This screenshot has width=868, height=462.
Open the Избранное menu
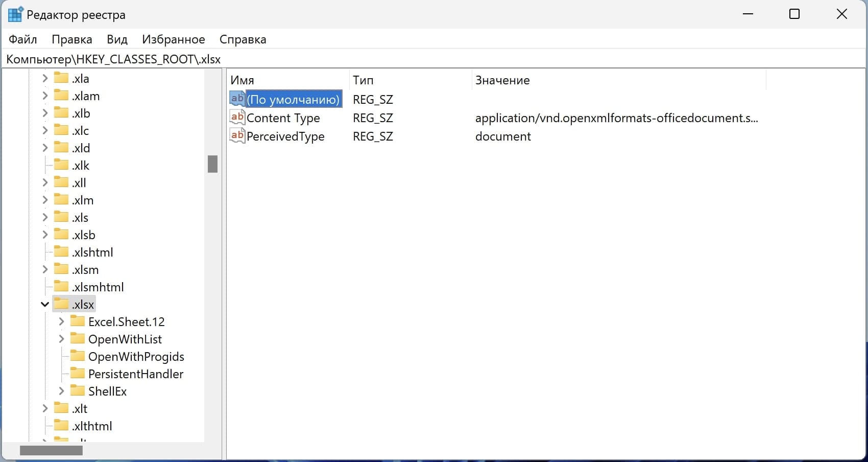point(174,39)
